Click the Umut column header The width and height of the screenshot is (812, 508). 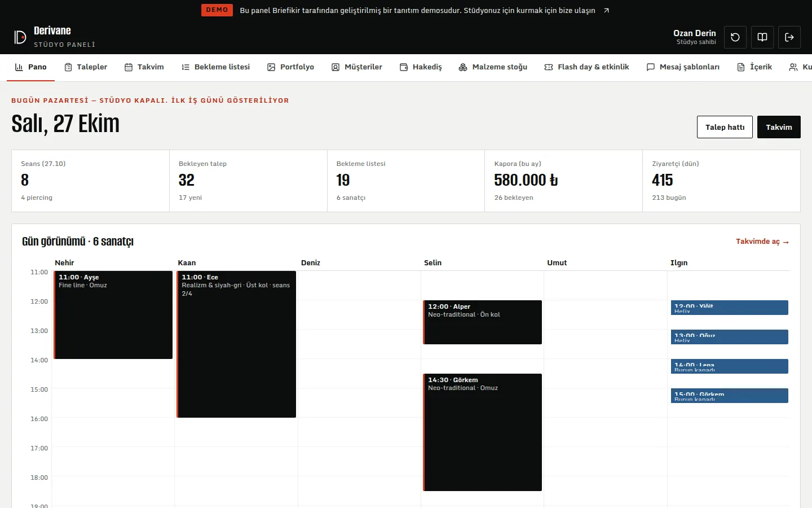(x=557, y=262)
